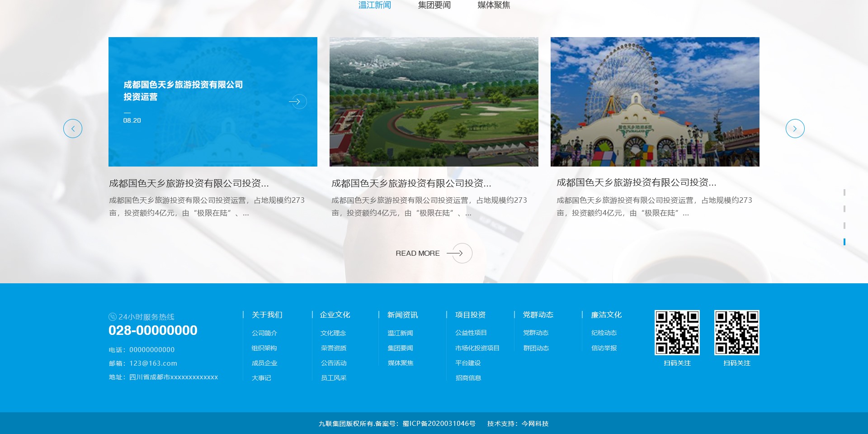Click the next slide arrow on carousel

[795, 129]
